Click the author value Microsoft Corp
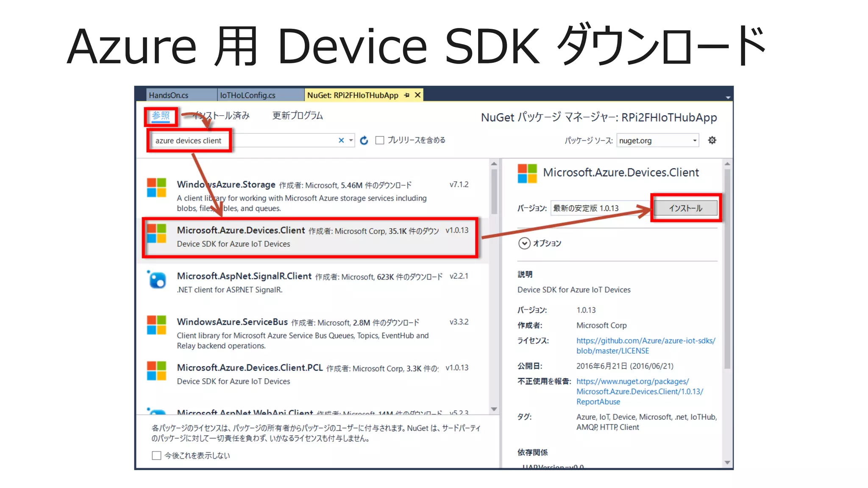 (x=601, y=325)
